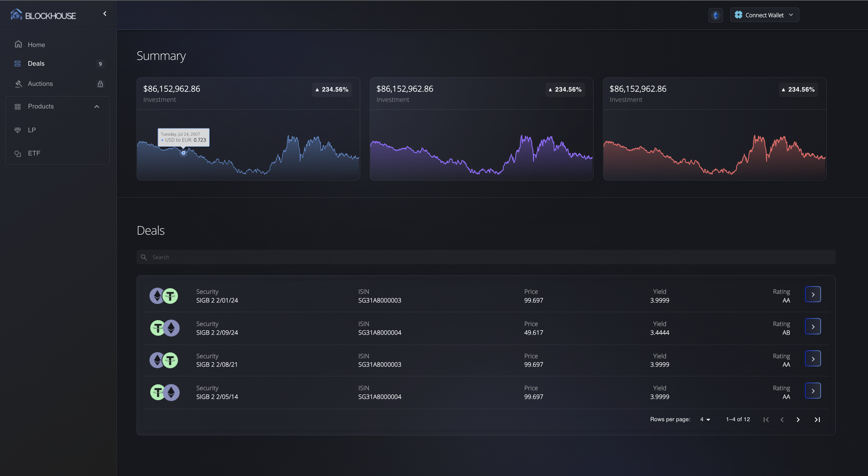
Task: Collapse the sidebar with the back chevron
Action: pos(105,14)
